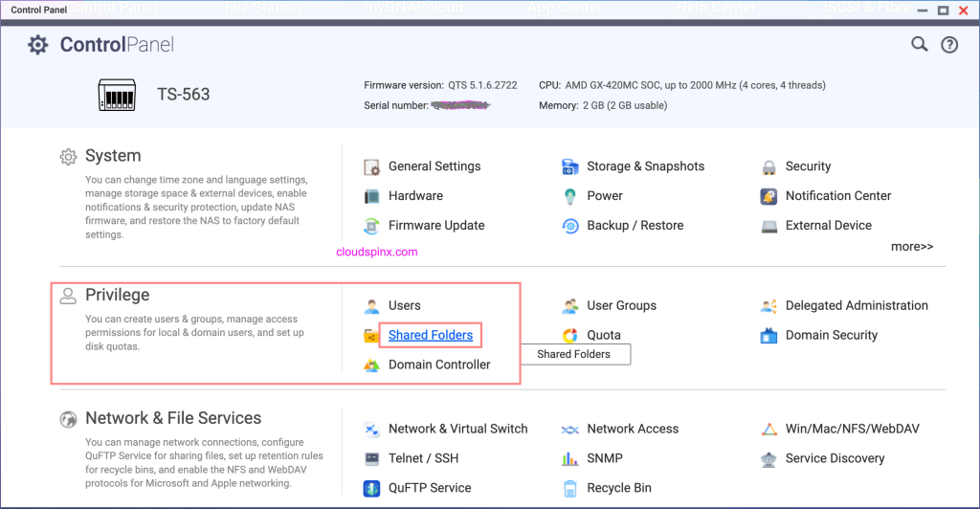Click the Control Panel gear logo
This screenshot has width=980, height=509.
pyautogui.click(x=38, y=45)
